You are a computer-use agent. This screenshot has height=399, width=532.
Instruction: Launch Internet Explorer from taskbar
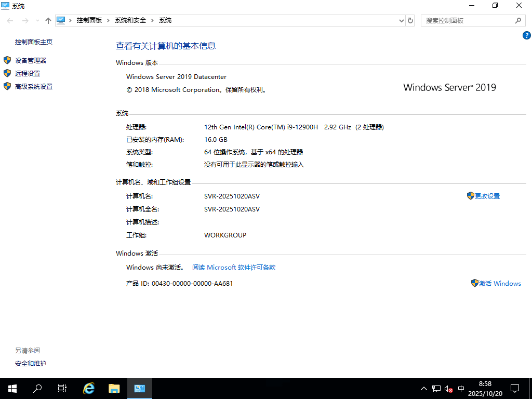pyautogui.click(x=88, y=388)
